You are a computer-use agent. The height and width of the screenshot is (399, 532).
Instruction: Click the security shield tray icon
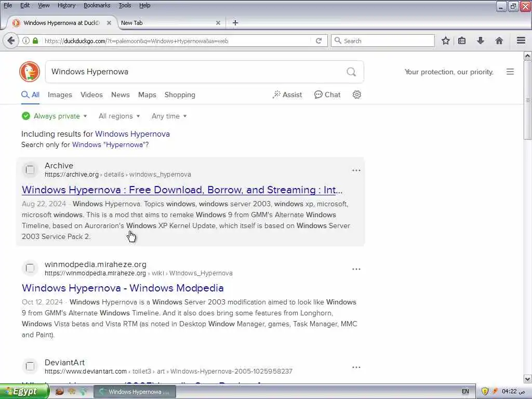pyautogui.click(x=485, y=391)
